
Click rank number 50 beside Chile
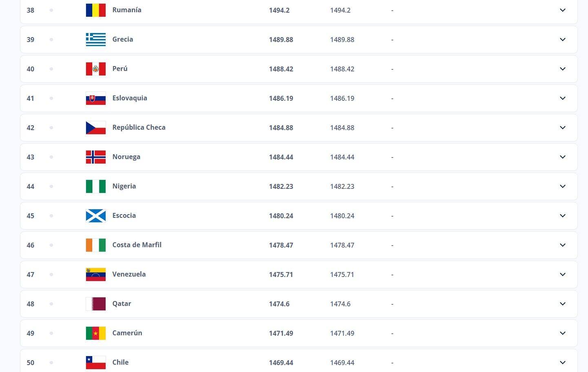click(30, 362)
